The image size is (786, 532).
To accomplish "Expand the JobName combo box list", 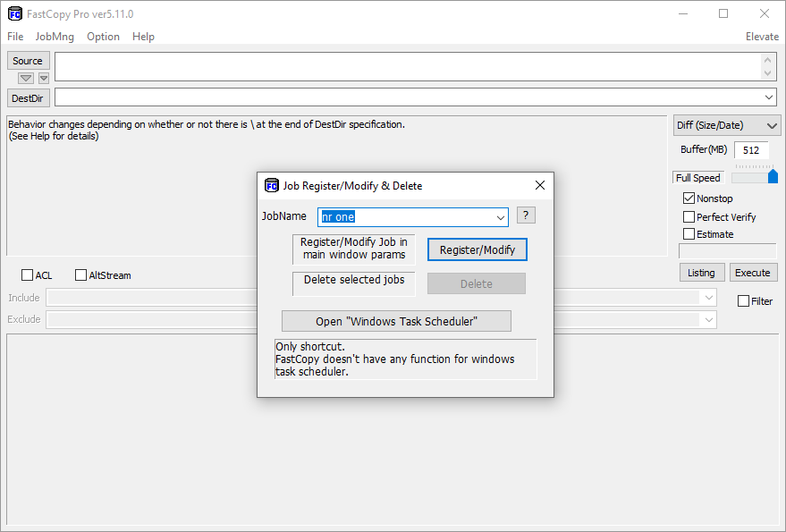I will point(501,216).
